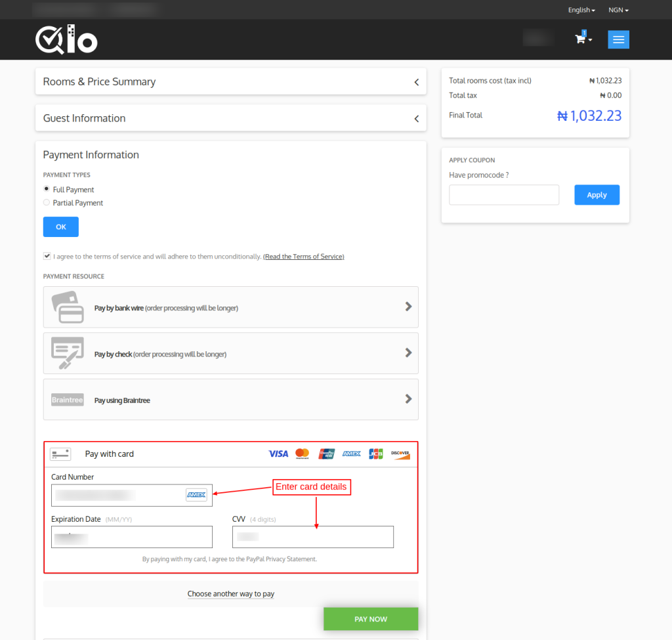Viewport: 672px width, 640px height.
Task: Choose Pay using Braintree option
Action: (230, 400)
